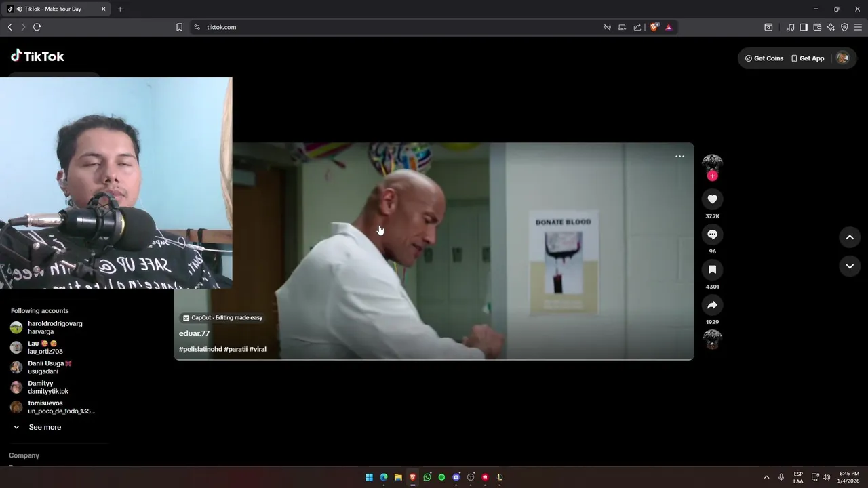Open hashtag #viral
Screen dimensions: 868x488
(x=258, y=349)
